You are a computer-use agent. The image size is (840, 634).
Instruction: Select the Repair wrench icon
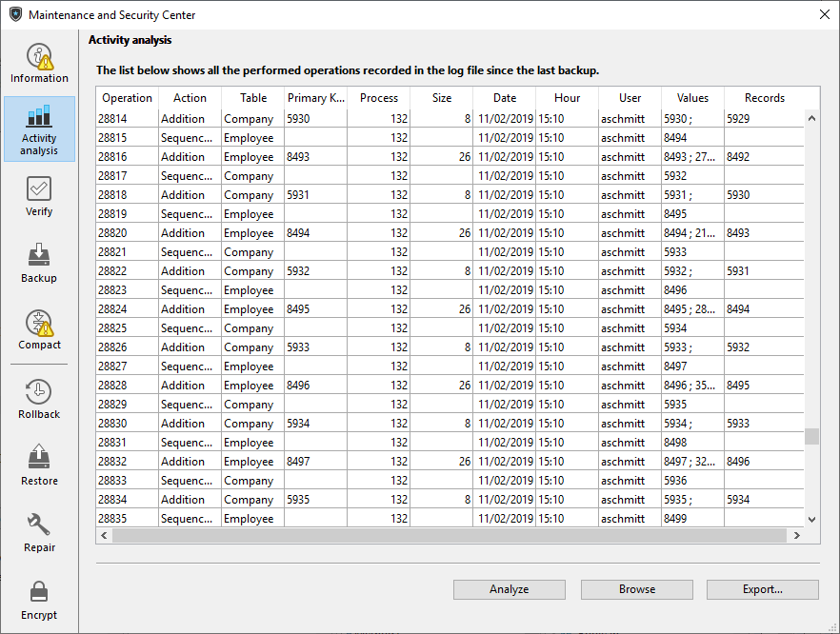pyautogui.click(x=39, y=525)
